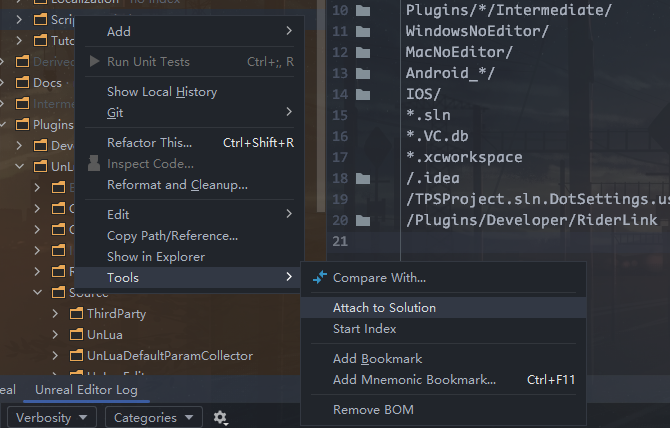670x428 pixels.
Task: Click the Plugins tree item
Action: [53, 125]
